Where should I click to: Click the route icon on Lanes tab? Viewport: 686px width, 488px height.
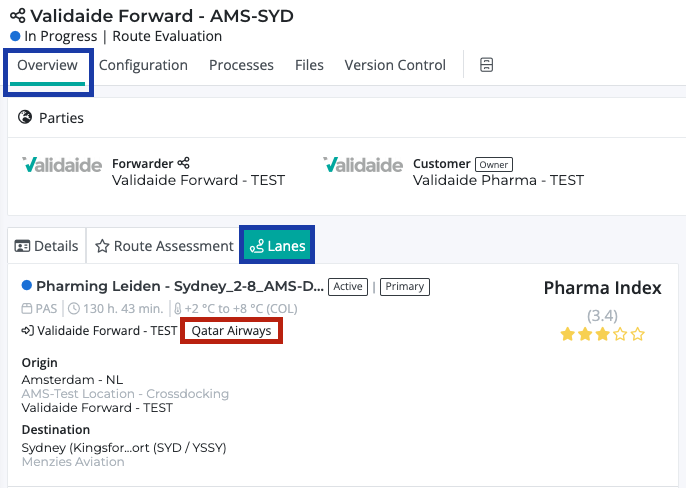257,246
